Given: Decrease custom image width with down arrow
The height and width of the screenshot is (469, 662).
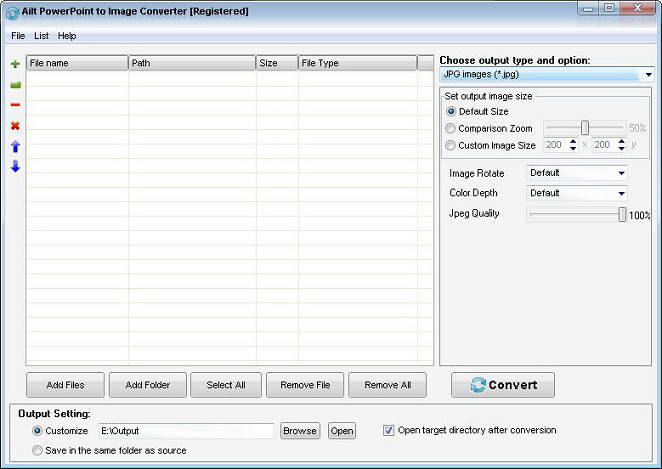Looking at the screenshot, I should click(573, 149).
